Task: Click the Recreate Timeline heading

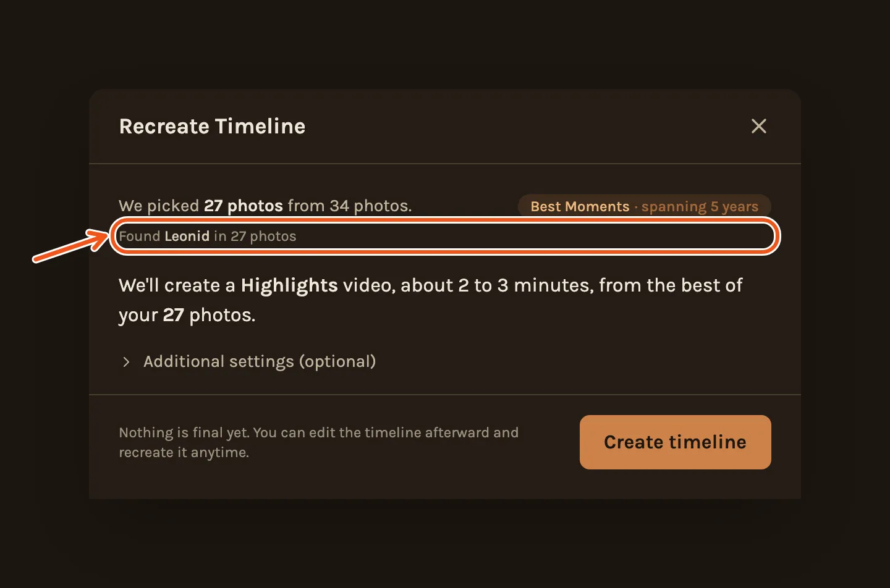Action: click(x=212, y=126)
